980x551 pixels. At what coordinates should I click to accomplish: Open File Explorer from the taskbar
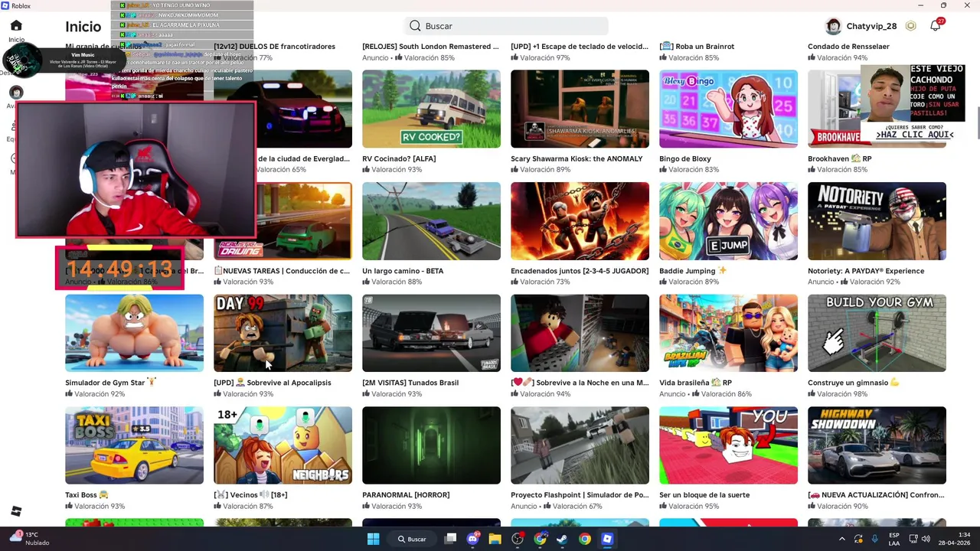(x=495, y=539)
